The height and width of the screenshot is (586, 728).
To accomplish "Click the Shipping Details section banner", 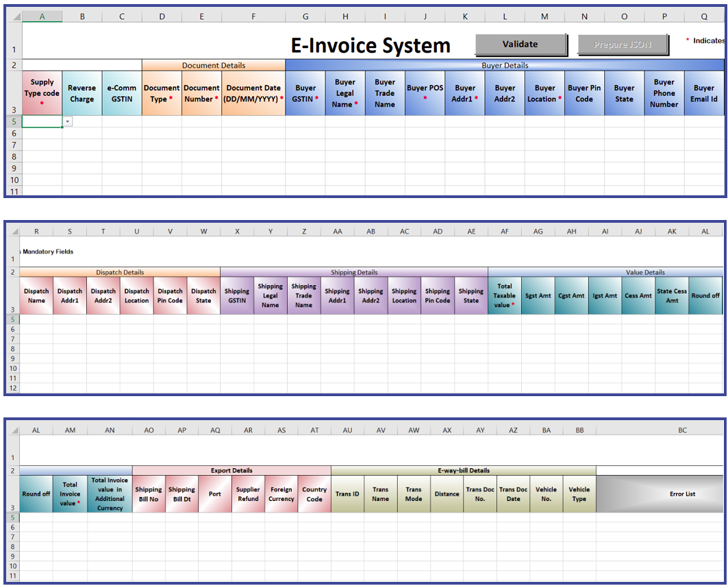I will pos(353,272).
